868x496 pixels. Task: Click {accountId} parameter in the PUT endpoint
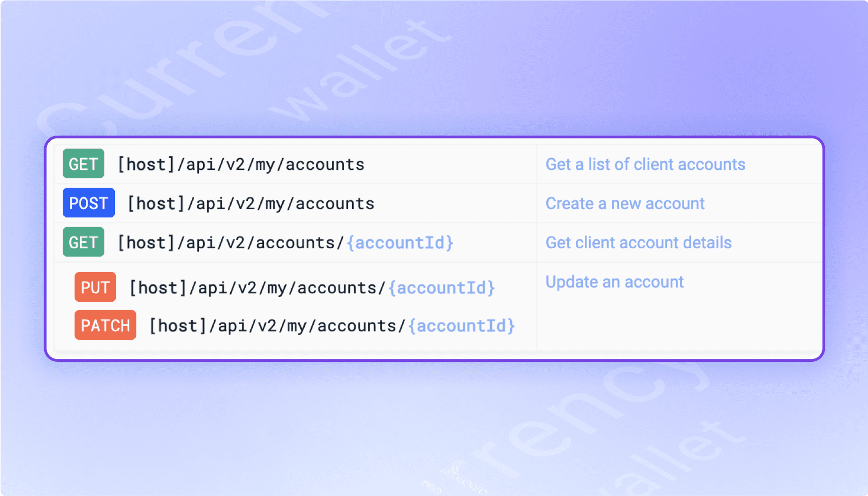[x=442, y=288]
